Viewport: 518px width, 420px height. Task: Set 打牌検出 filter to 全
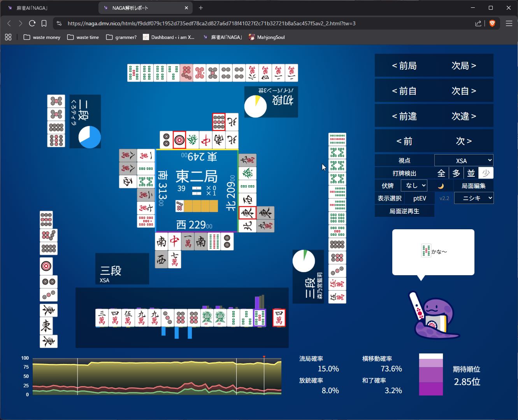click(x=441, y=173)
